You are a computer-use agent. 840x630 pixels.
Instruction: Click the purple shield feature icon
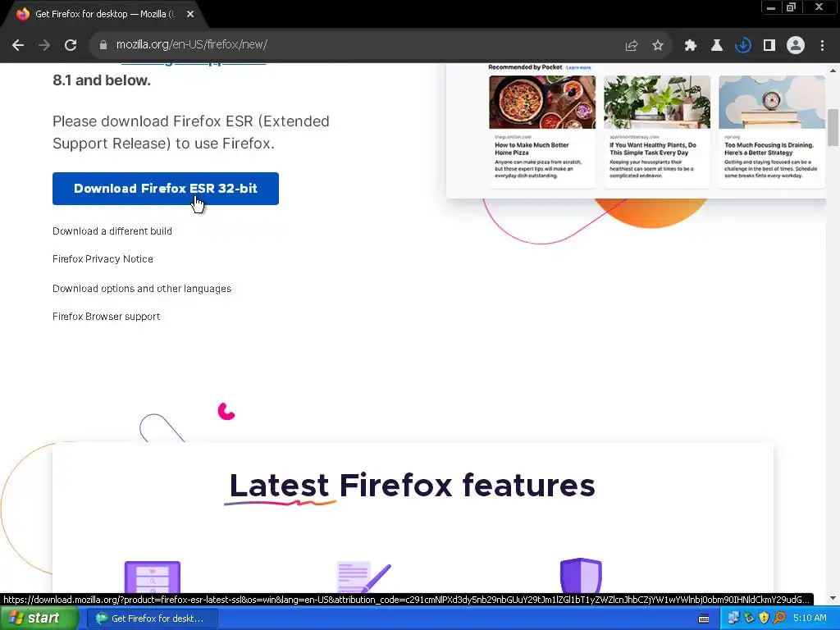[581, 575]
